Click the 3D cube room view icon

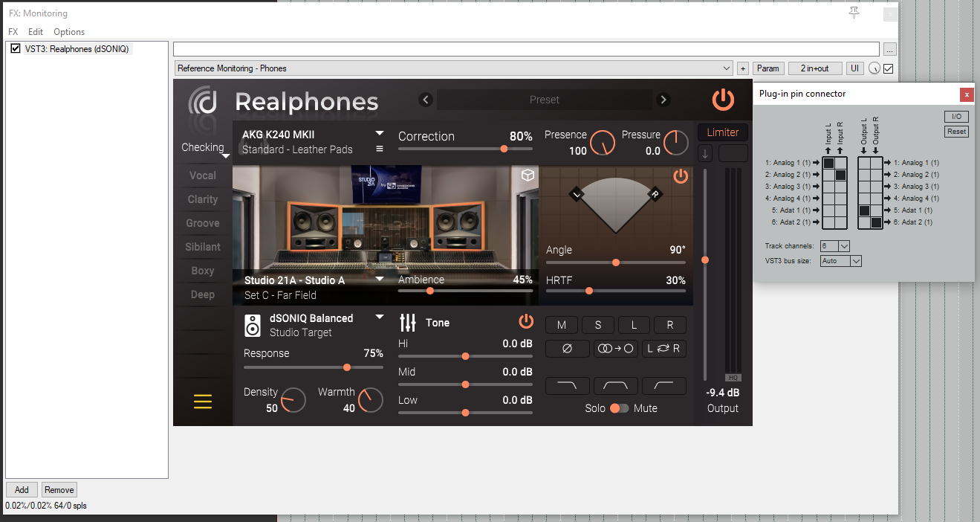point(528,175)
